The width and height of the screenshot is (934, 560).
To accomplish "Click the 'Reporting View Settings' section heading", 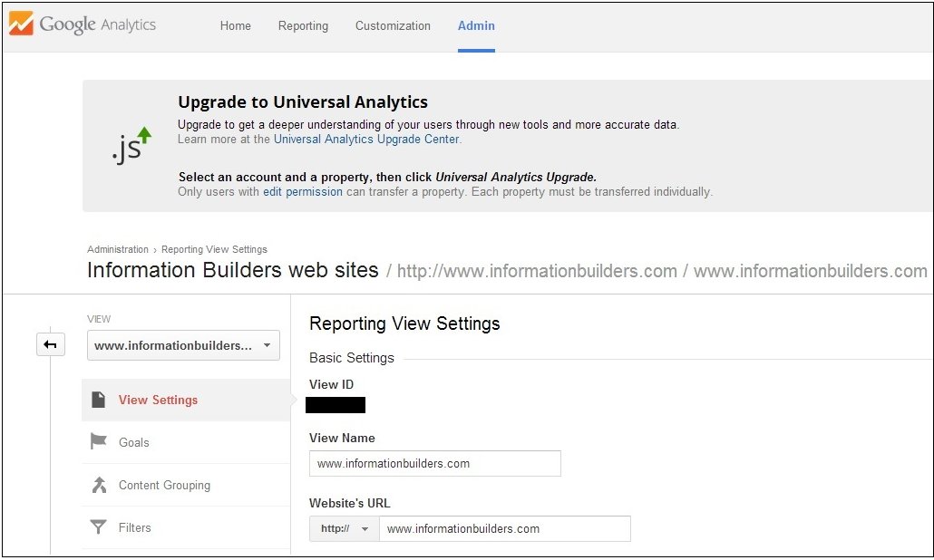I will tap(404, 323).
